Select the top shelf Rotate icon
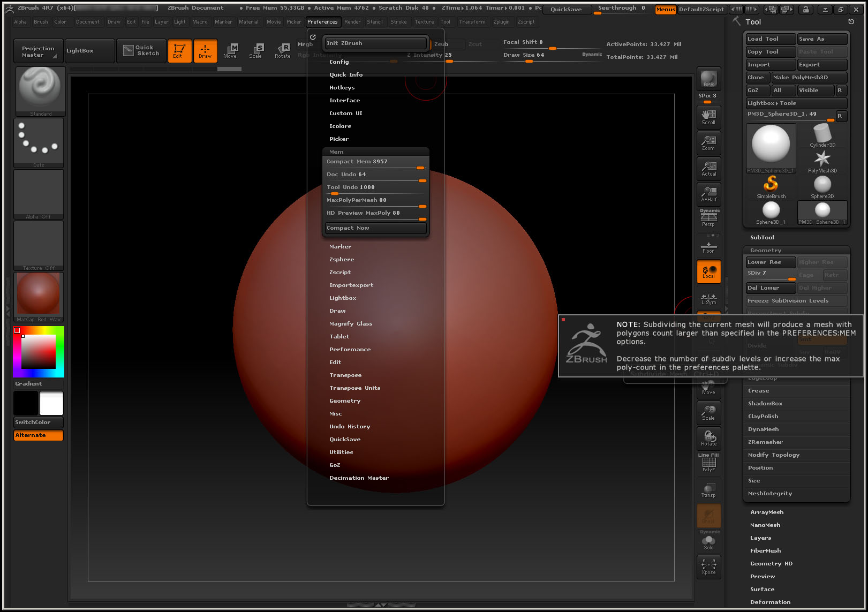This screenshot has height=612, width=868. click(282, 51)
